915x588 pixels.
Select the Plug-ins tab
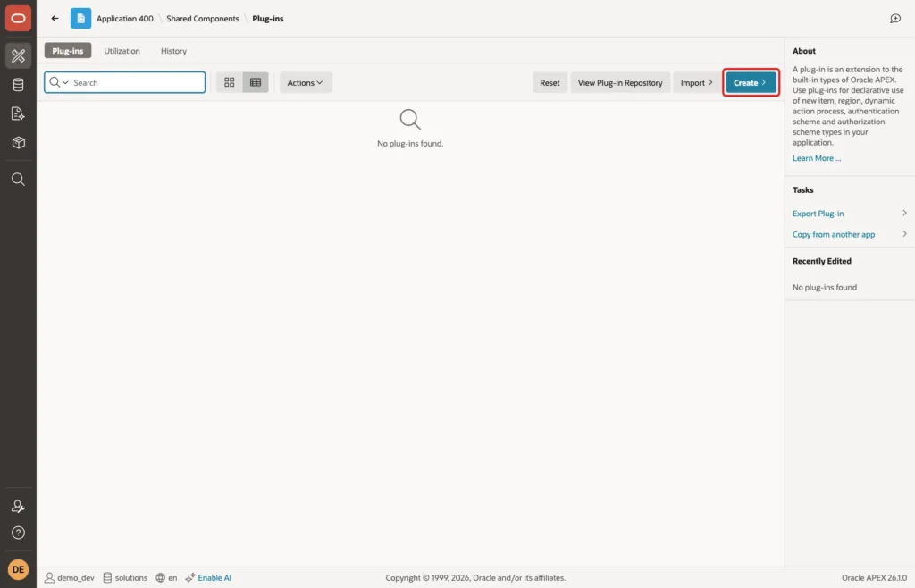[x=68, y=51]
